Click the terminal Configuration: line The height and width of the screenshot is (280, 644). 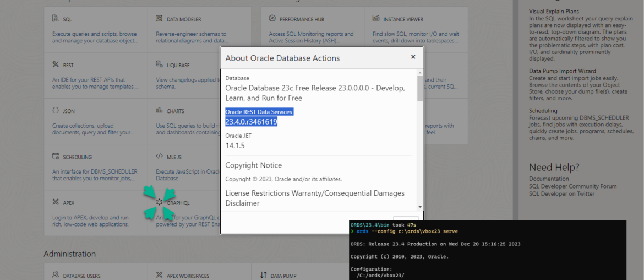pos(370,270)
